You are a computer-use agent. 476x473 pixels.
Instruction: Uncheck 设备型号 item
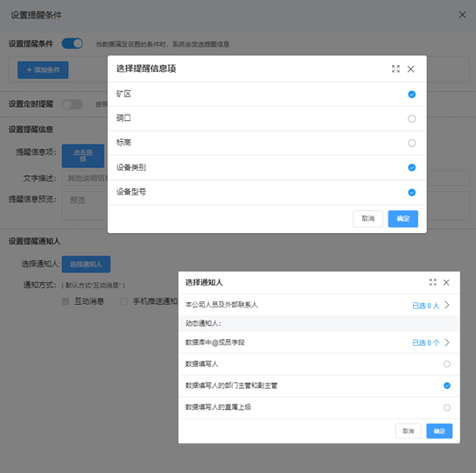411,193
